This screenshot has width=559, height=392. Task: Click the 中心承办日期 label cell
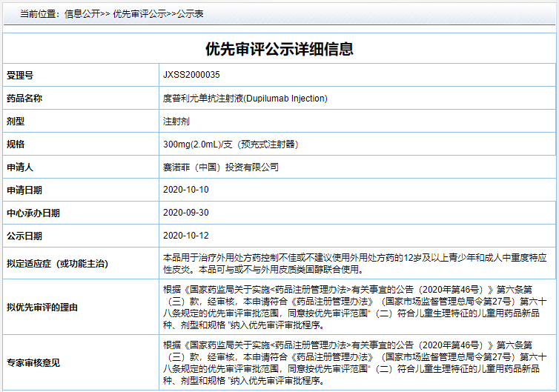81,213
